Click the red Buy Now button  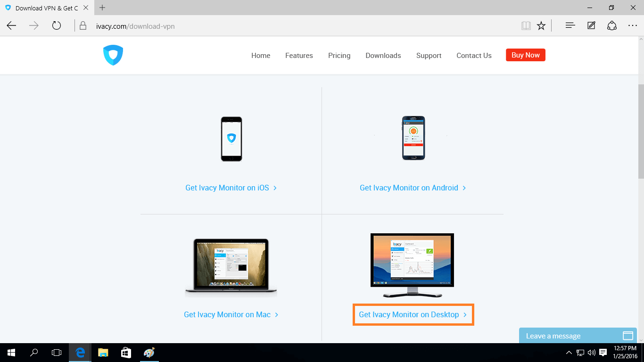pyautogui.click(x=526, y=55)
